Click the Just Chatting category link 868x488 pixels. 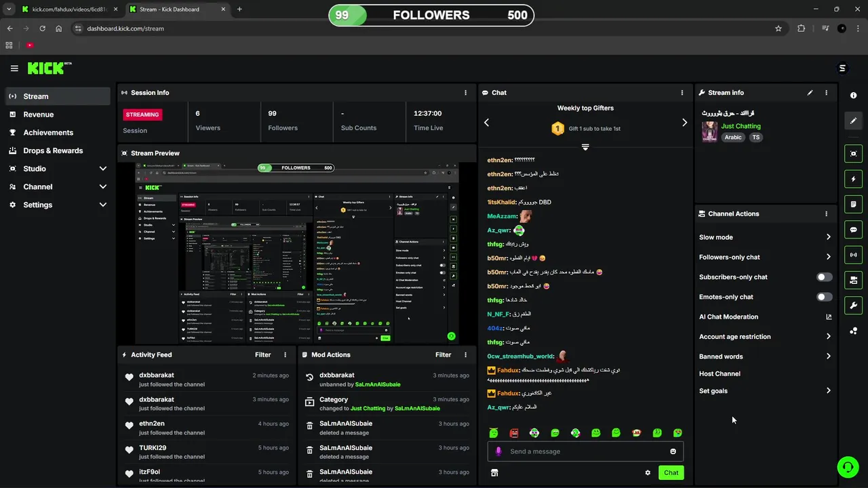tap(741, 126)
